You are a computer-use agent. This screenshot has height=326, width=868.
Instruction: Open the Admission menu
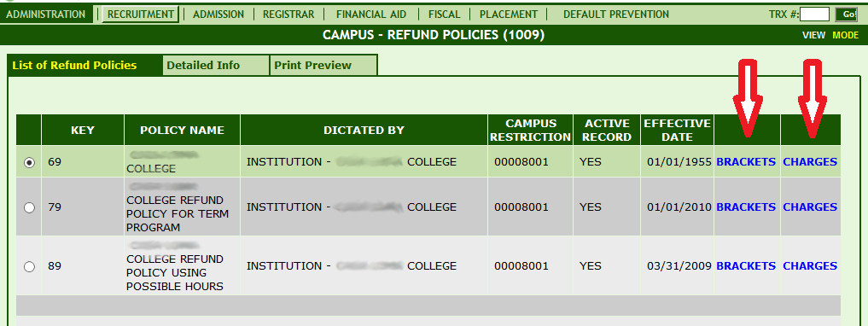click(218, 15)
